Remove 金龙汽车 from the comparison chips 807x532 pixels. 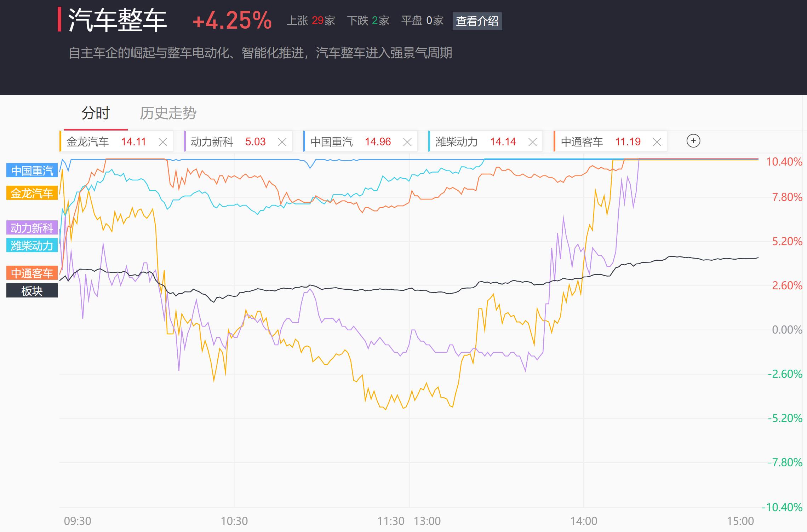point(163,142)
